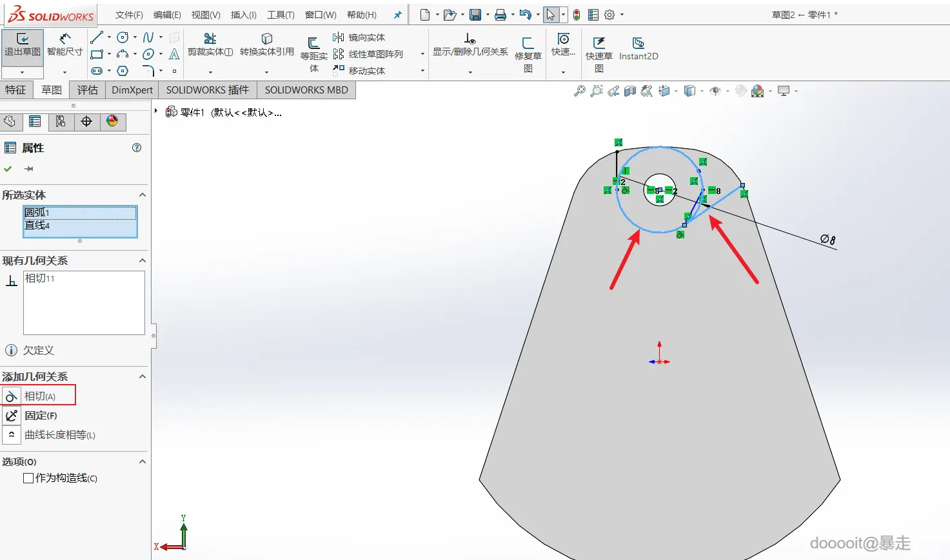Toggle 作为构造线 construction checkbox

(x=28, y=478)
